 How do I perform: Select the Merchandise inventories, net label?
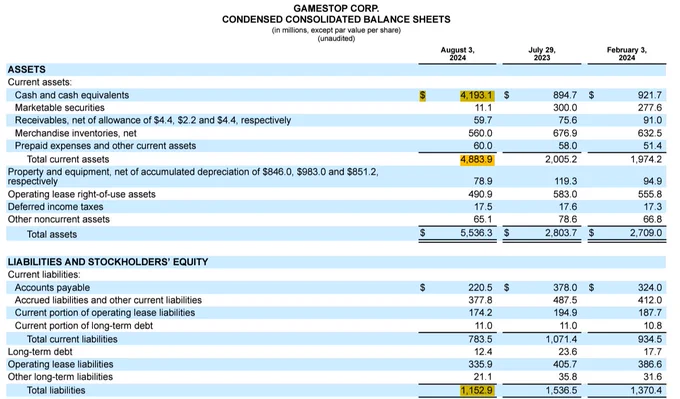tap(75, 133)
